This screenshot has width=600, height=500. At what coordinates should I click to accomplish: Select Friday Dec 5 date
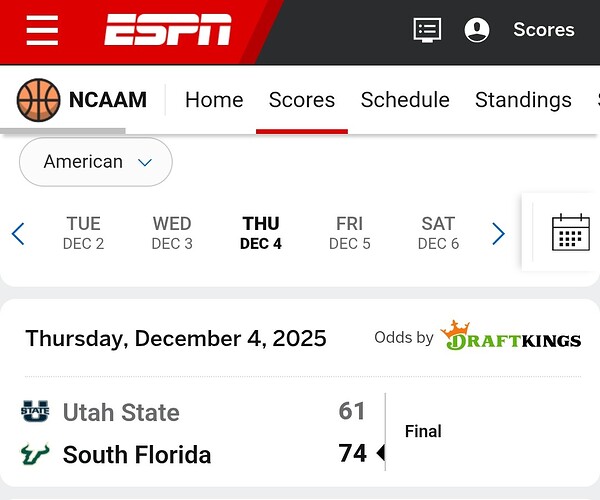click(x=350, y=233)
